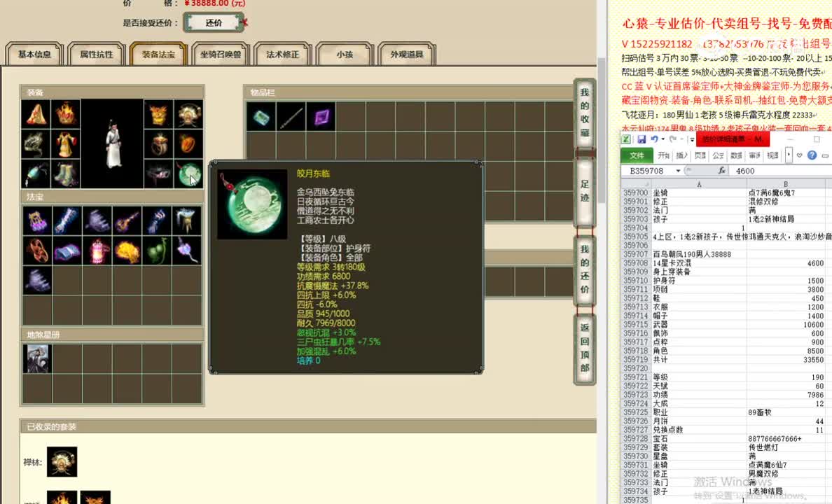
Task: Switch to the 坐骑召唤兽 tab
Action: point(221,54)
